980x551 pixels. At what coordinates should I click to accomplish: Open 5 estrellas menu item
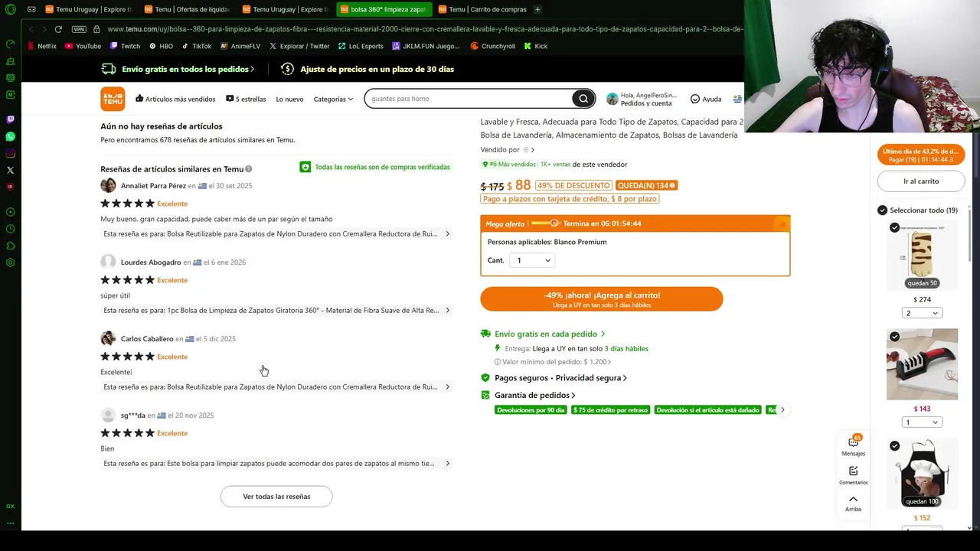tap(246, 99)
